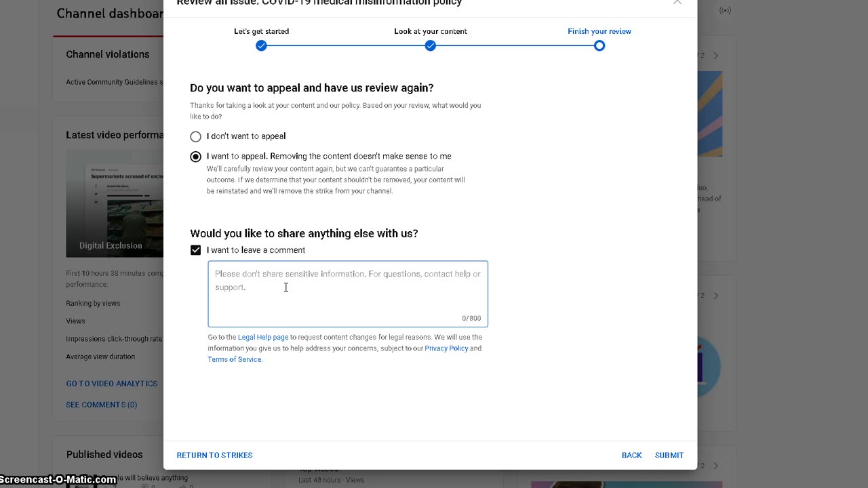The image size is (868, 488).
Task: Click the 0/800 character counter
Action: (471, 319)
